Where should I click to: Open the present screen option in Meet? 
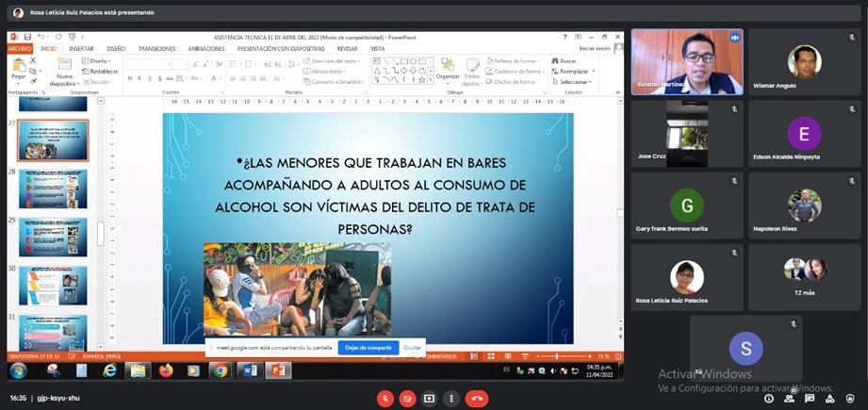(x=430, y=399)
